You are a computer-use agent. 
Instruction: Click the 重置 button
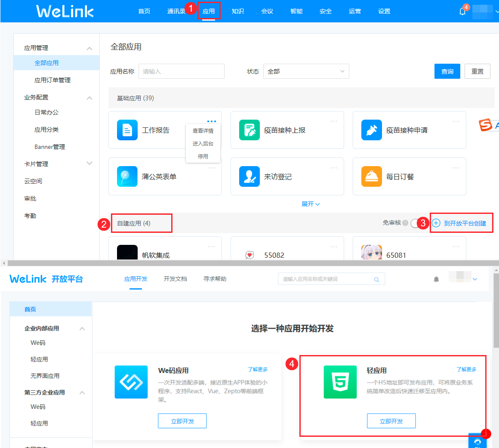pyautogui.click(x=477, y=71)
